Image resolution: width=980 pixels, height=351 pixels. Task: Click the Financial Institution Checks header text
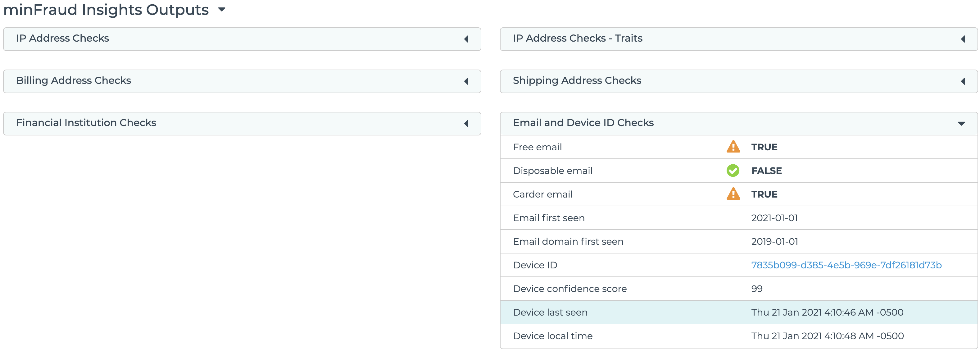pyautogui.click(x=86, y=123)
